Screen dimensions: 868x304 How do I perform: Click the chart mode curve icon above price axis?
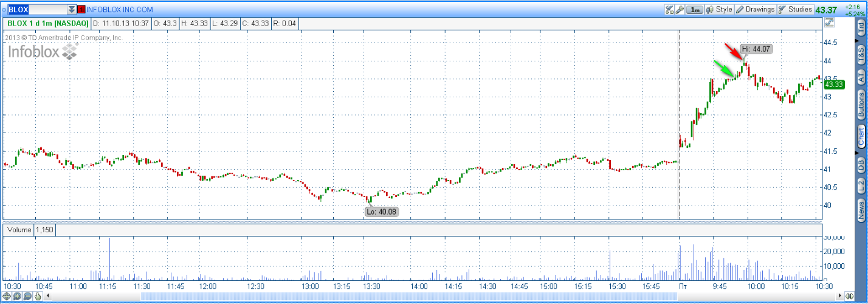830,23
